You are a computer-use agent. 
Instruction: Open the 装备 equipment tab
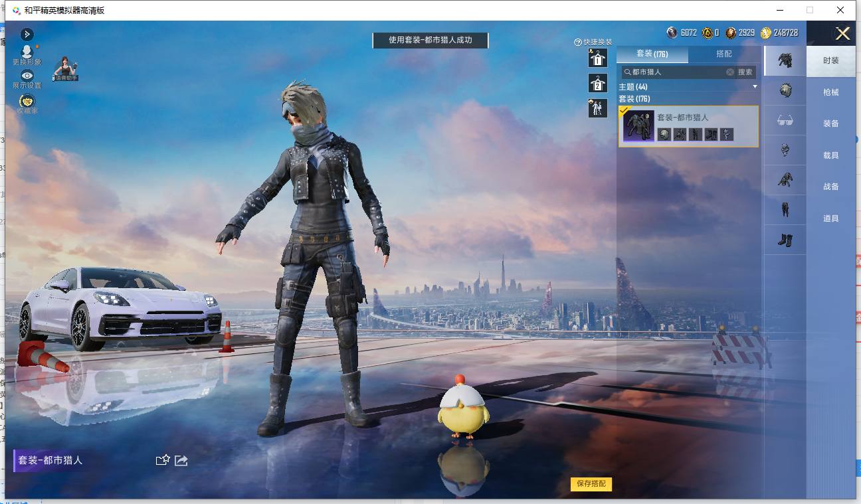coord(831,124)
